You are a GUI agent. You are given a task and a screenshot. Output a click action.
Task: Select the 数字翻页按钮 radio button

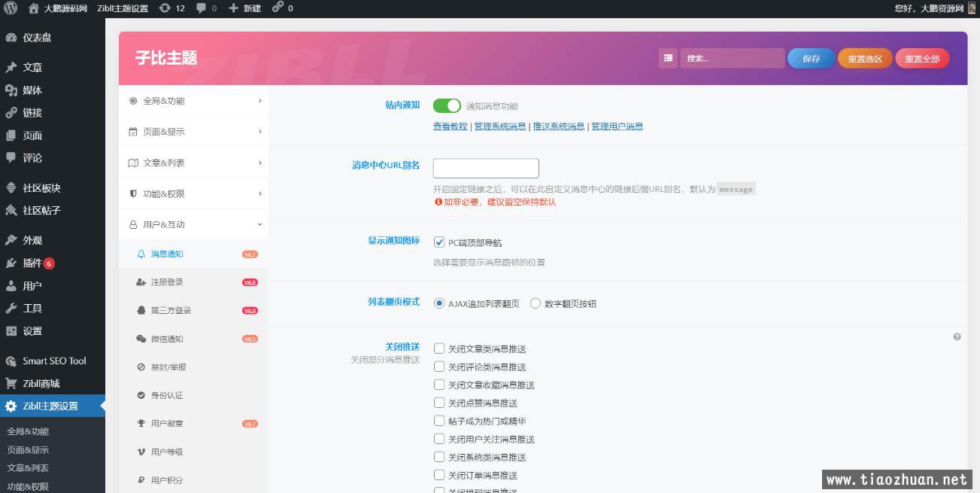pyautogui.click(x=536, y=303)
